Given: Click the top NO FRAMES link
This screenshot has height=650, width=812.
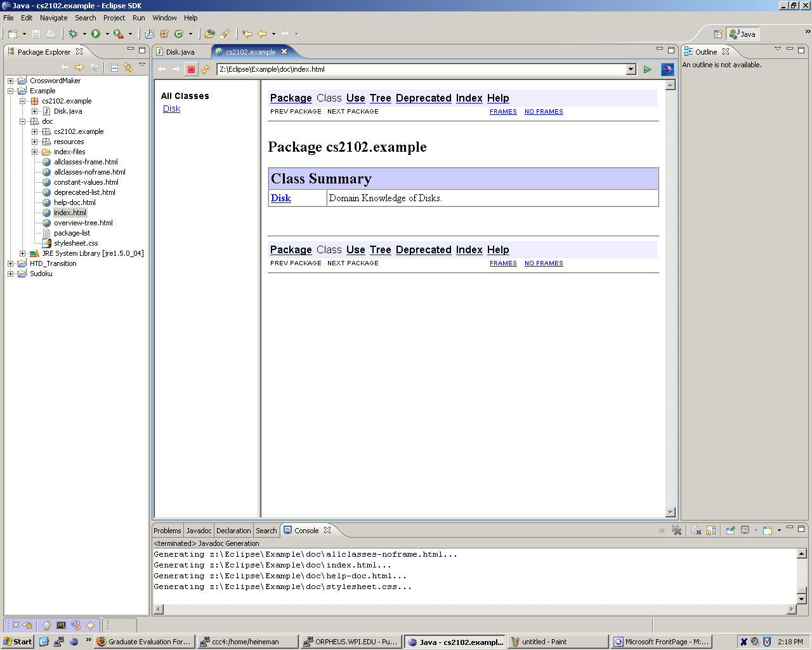Looking at the screenshot, I should click(544, 112).
